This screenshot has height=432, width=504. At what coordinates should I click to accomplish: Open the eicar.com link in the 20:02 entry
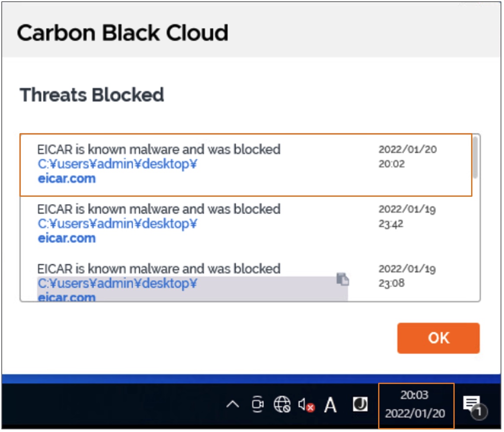pyautogui.click(x=67, y=179)
